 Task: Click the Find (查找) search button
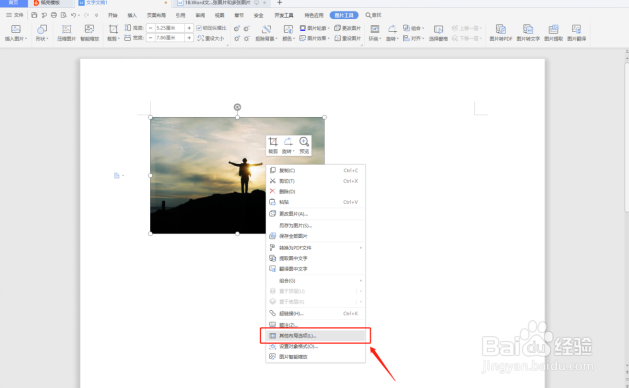(x=373, y=15)
